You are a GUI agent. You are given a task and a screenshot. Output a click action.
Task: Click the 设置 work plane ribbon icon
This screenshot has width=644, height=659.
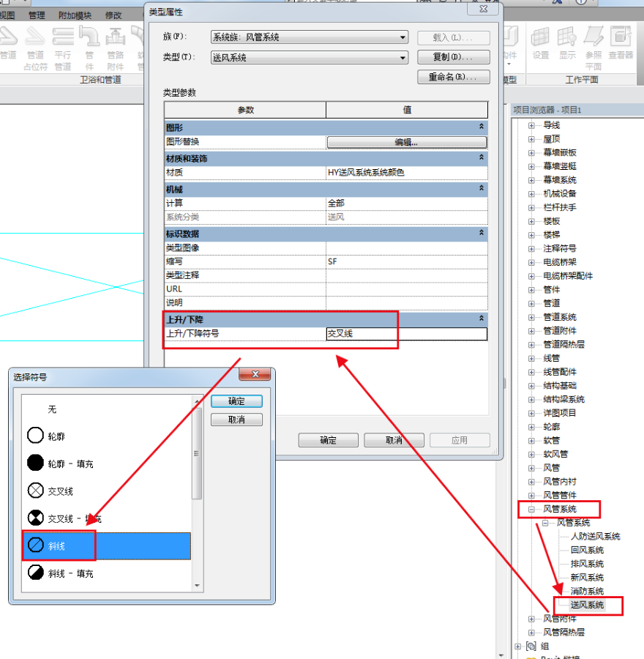pyautogui.click(x=540, y=41)
